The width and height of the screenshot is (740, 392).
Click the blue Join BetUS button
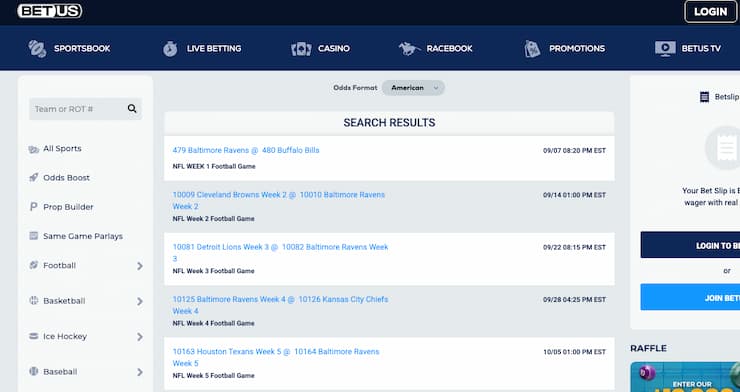(x=690, y=297)
